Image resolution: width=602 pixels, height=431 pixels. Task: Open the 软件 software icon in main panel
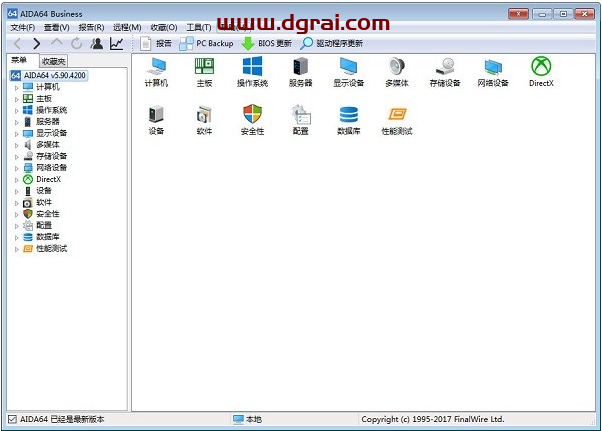204,120
